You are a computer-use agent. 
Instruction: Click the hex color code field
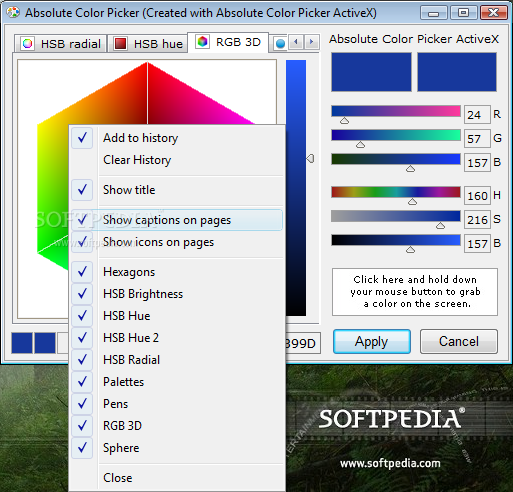(x=302, y=343)
